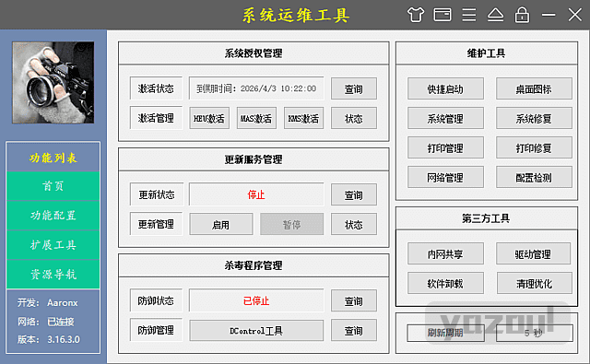Click the 防御状态 label
This screenshot has width=590, height=364.
click(156, 300)
